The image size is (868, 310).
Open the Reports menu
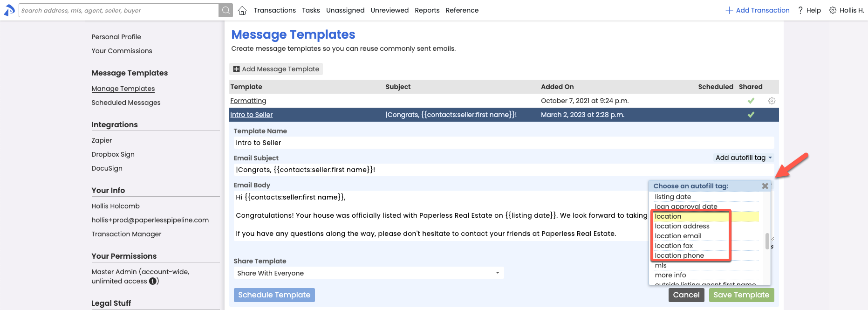pyautogui.click(x=427, y=10)
